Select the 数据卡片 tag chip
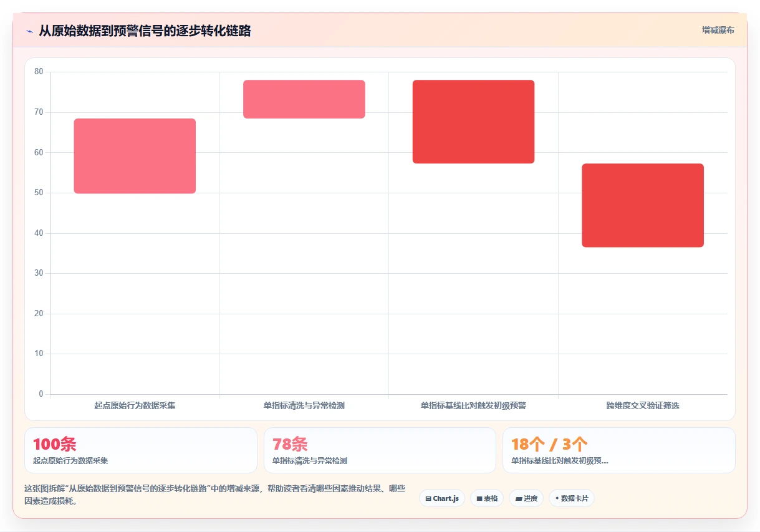Viewport: 760px width, 532px height. [572, 498]
